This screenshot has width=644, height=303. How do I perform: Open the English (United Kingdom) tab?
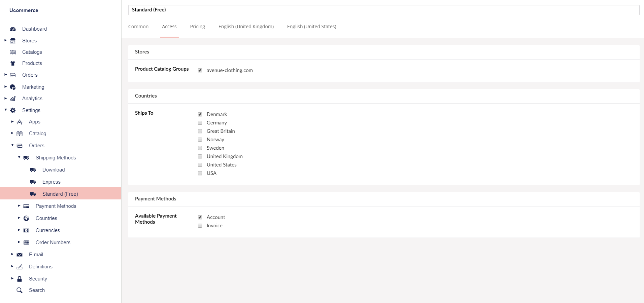pyautogui.click(x=246, y=27)
